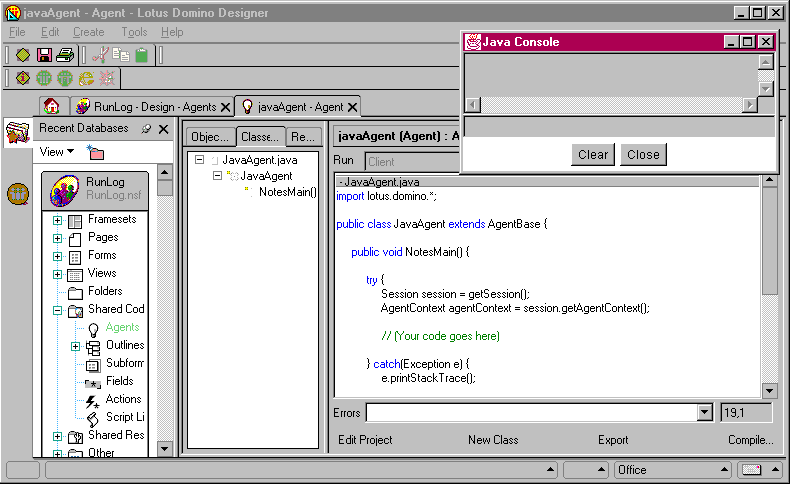Click the code editor vertical scrollbar thumb
The width and height of the screenshot is (790, 484).
tap(769, 241)
